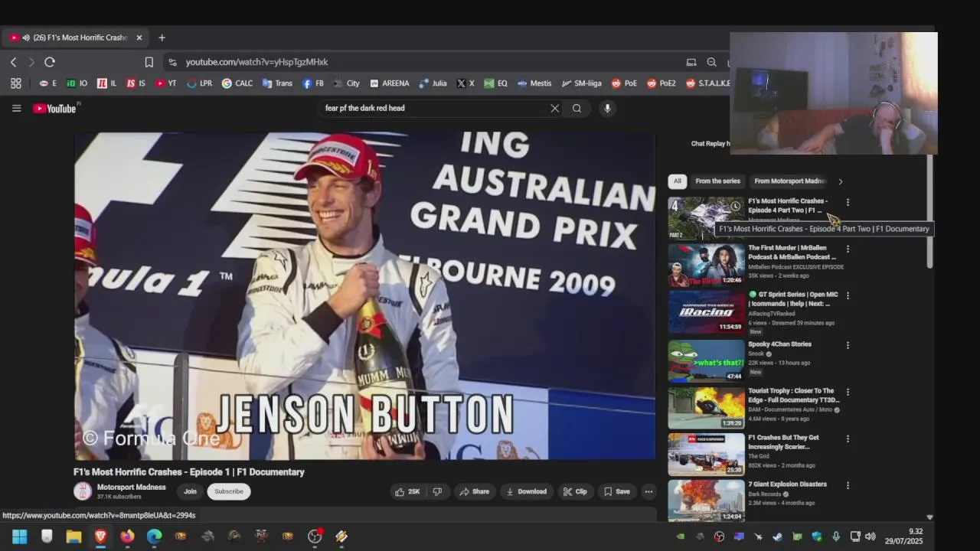Click the YouTube search magnifier button
The height and width of the screenshot is (551, 980).
[577, 108]
